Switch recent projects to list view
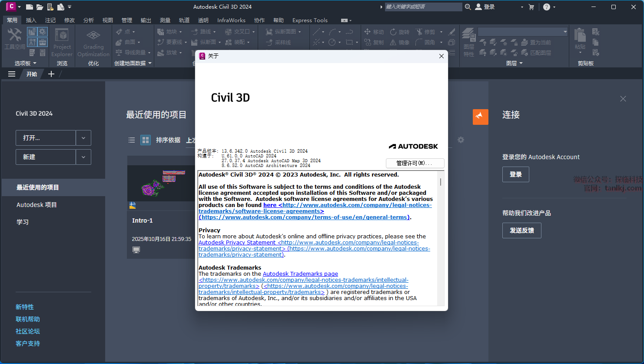This screenshot has height=364, width=644. (132, 140)
